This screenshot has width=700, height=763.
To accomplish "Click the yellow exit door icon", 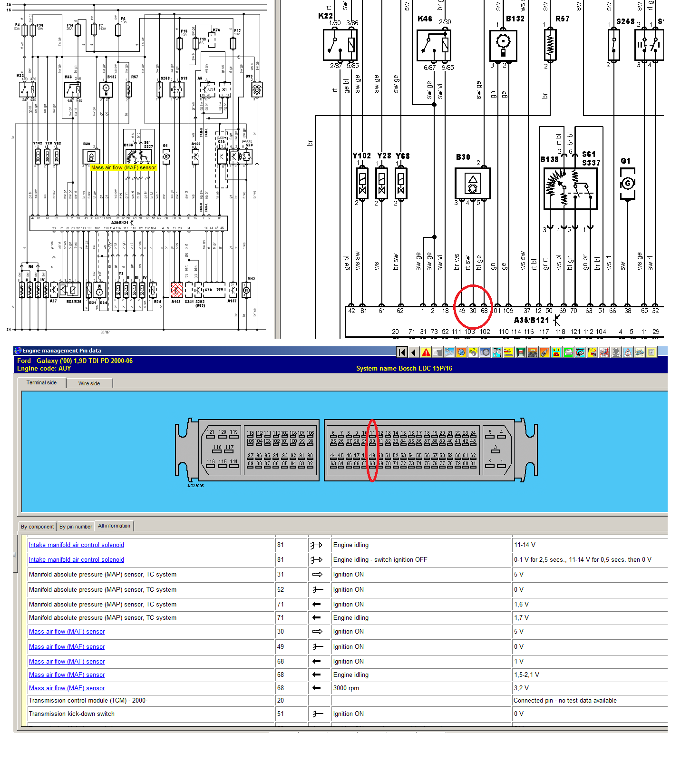I will [x=651, y=352].
